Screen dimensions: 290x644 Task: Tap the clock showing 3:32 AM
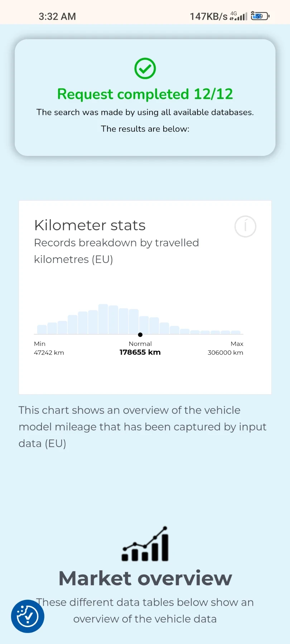57,16
